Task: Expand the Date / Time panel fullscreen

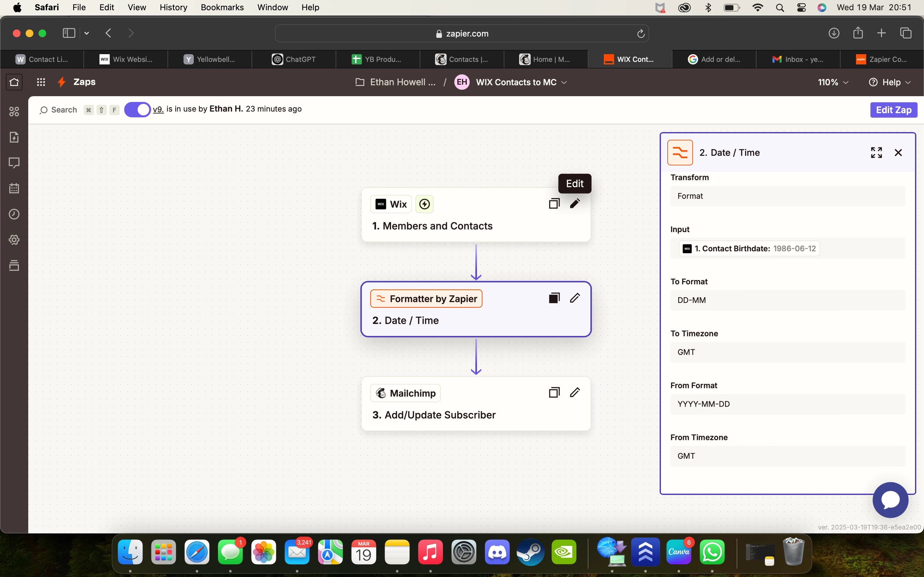Action: point(876,153)
